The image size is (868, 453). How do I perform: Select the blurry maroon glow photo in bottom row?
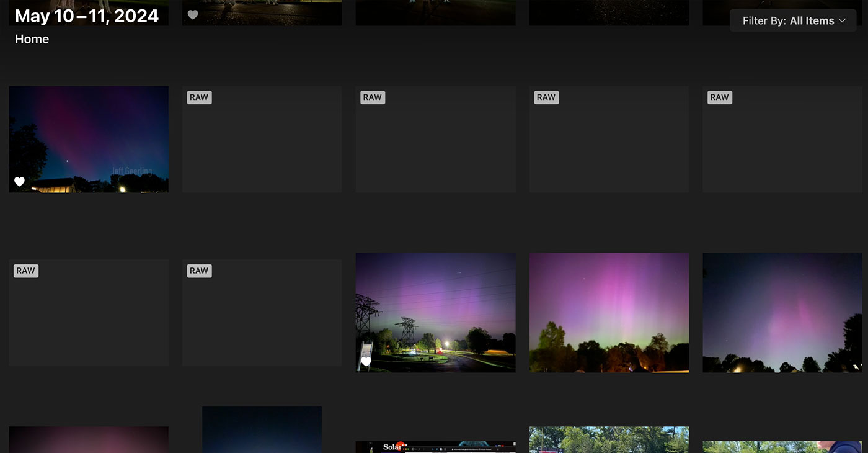[x=89, y=440]
